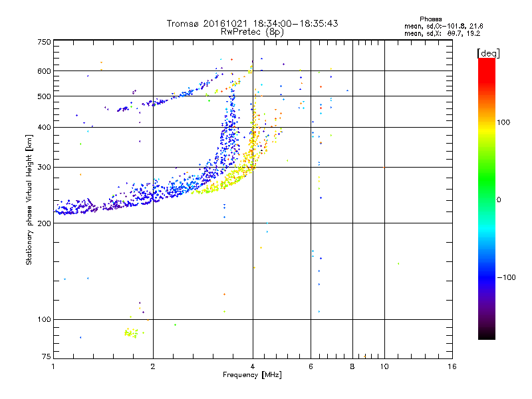Select the 'mean, sd,O:-101.8, 21.8' line
The height and width of the screenshot is (399, 532).
click(x=444, y=26)
